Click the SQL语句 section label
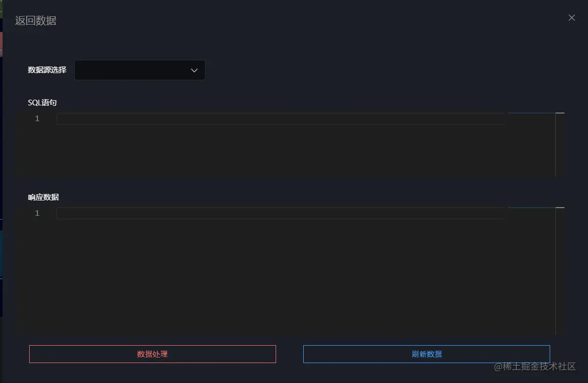 [x=42, y=102]
